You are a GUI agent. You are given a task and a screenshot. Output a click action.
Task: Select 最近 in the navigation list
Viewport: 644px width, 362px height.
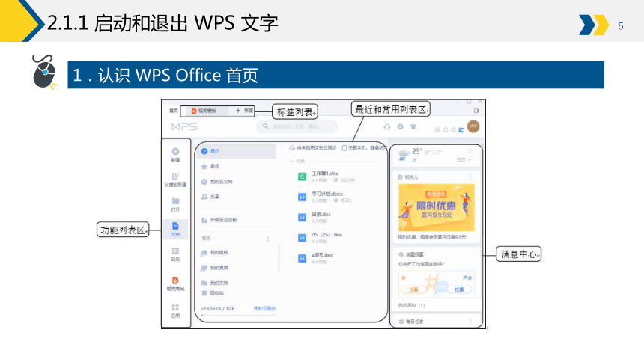(237, 151)
